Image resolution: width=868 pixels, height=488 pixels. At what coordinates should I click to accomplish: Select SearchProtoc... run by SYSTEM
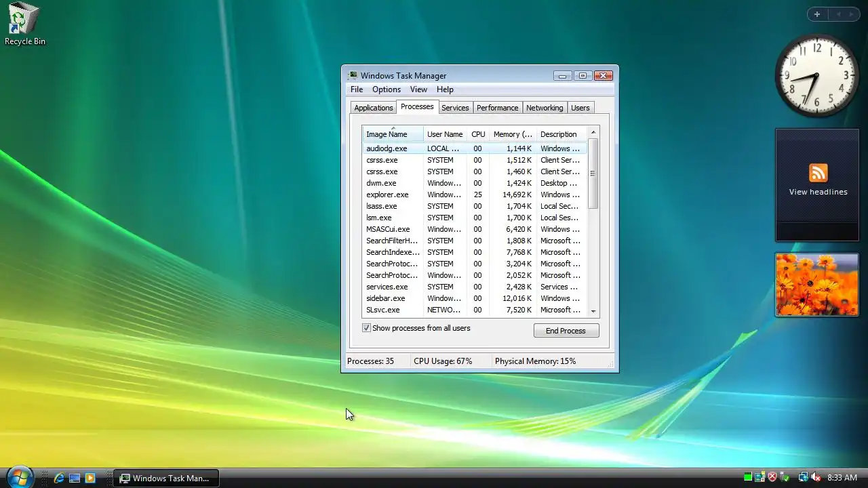pos(475,264)
